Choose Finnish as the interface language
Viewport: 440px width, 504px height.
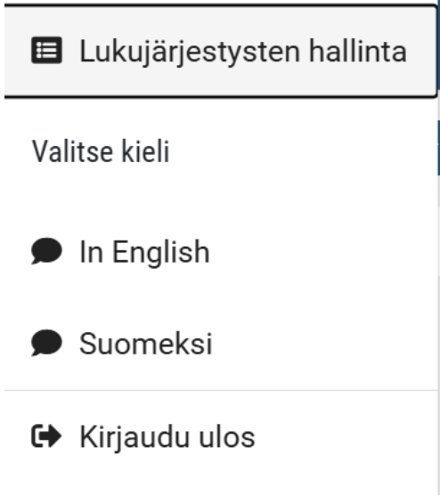pos(221,344)
